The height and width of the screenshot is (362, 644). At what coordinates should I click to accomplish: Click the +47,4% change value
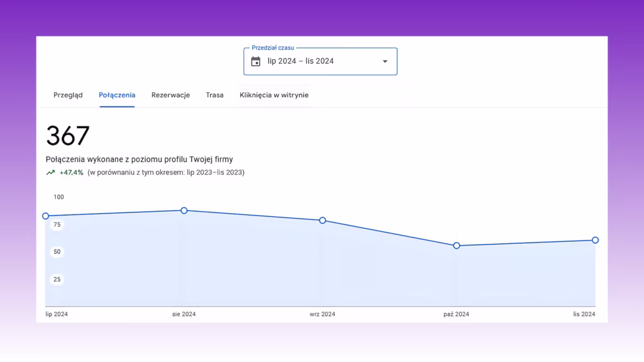click(x=72, y=173)
